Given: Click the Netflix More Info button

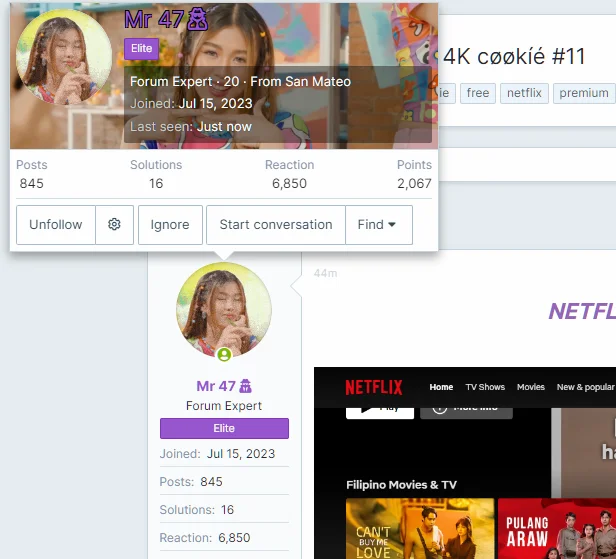Looking at the screenshot, I should point(466,413).
